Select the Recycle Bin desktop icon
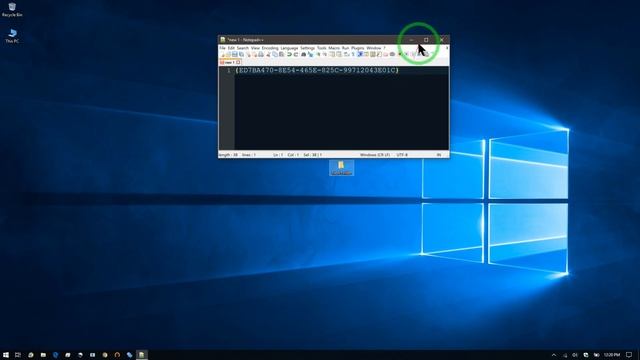 pyautogui.click(x=12, y=10)
